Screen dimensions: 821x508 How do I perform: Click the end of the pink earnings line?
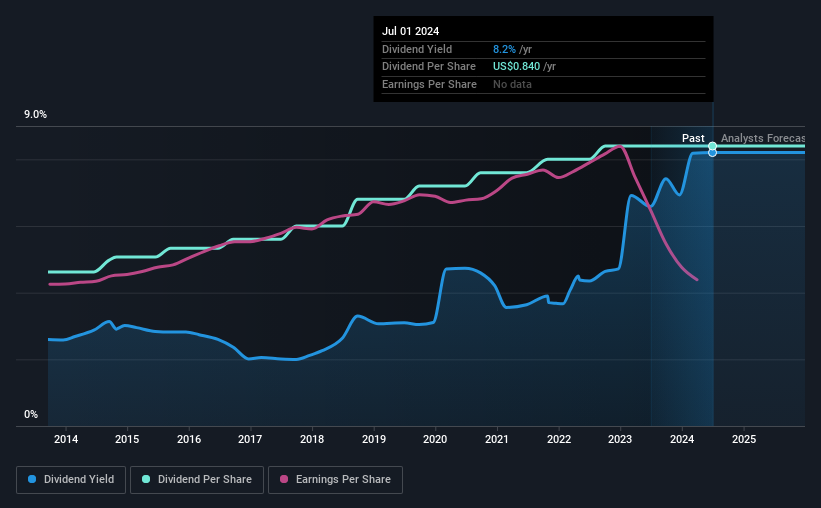(697, 280)
